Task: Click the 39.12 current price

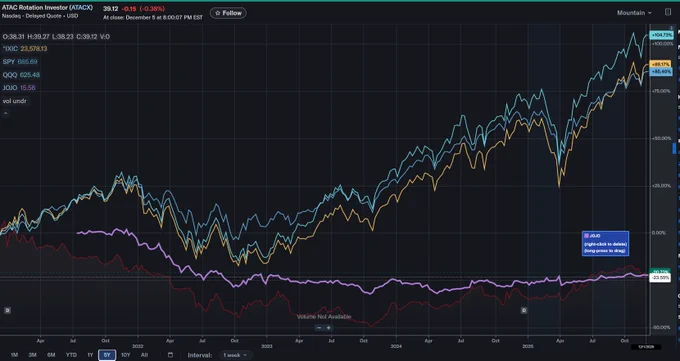Action: pos(111,9)
